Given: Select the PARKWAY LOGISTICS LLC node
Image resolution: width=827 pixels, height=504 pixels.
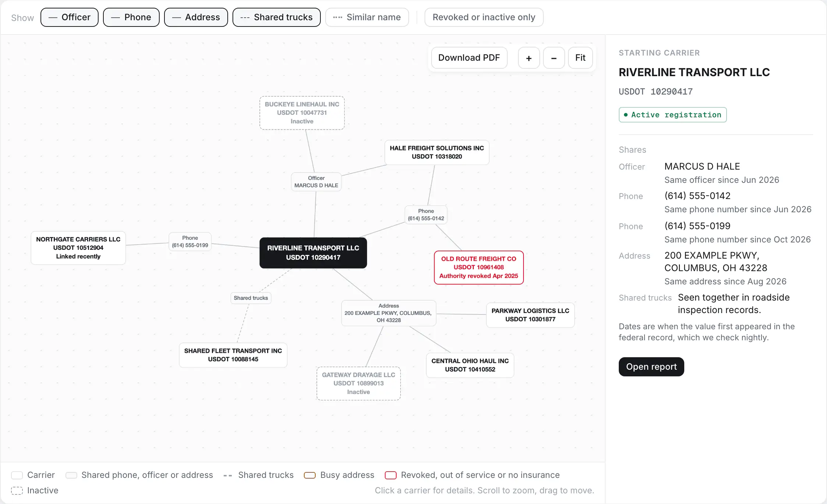Looking at the screenshot, I should (530, 315).
